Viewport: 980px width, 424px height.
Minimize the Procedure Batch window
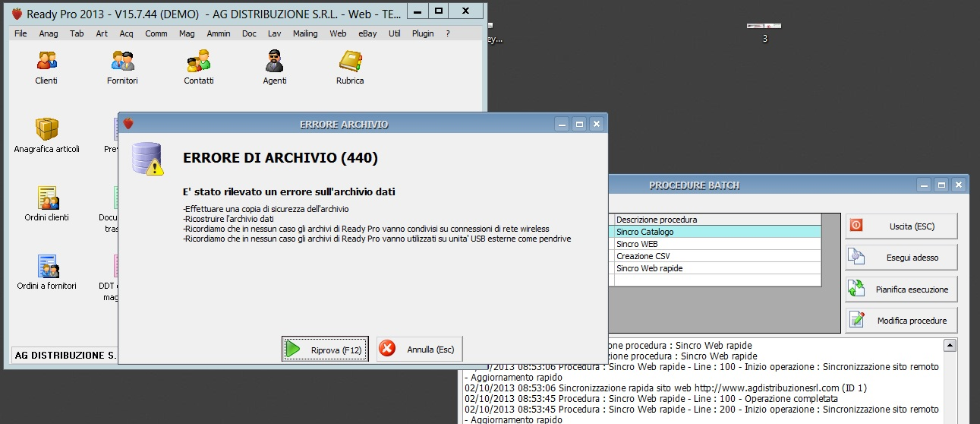(x=924, y=184)
